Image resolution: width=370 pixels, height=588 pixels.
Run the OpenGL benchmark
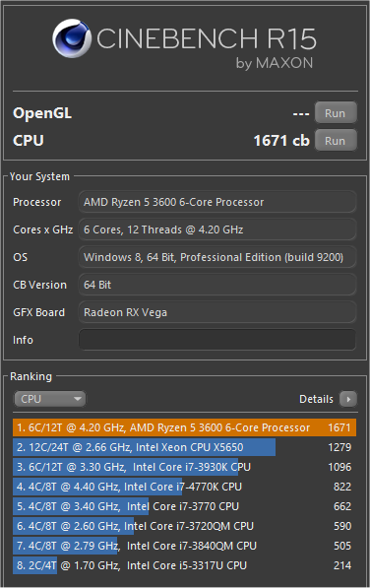pyautogui.click(x=336, y=113)
